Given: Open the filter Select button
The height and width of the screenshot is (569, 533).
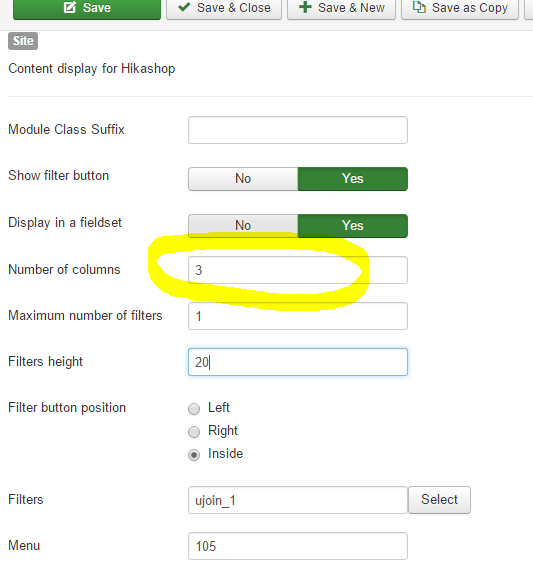Looking at the screenshot, I should tap(439, 500).
